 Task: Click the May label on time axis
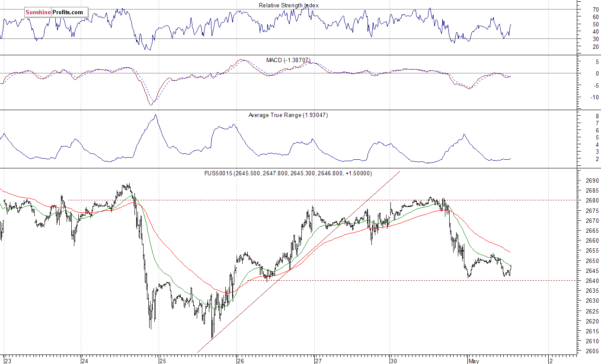coord(473,361)
